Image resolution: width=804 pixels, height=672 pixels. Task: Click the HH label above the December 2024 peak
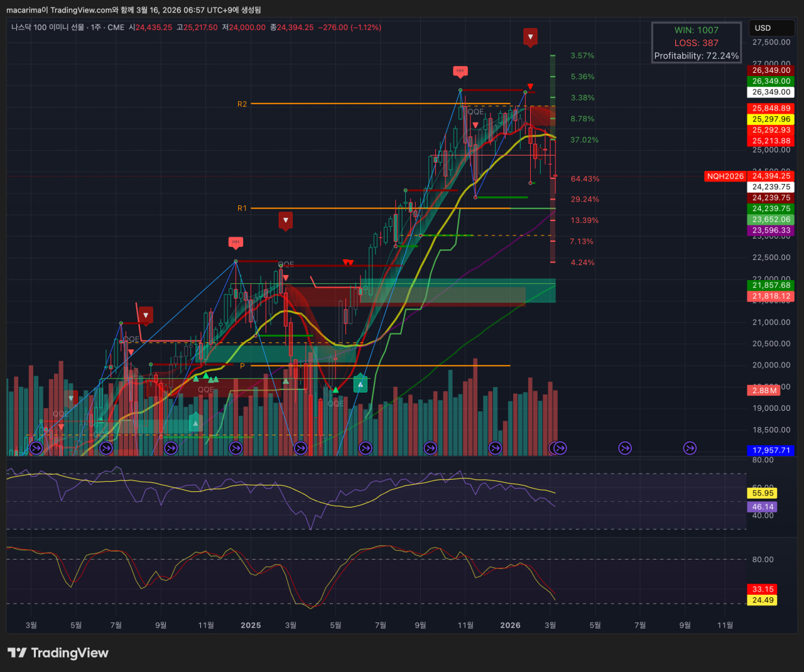coord(236,242)
